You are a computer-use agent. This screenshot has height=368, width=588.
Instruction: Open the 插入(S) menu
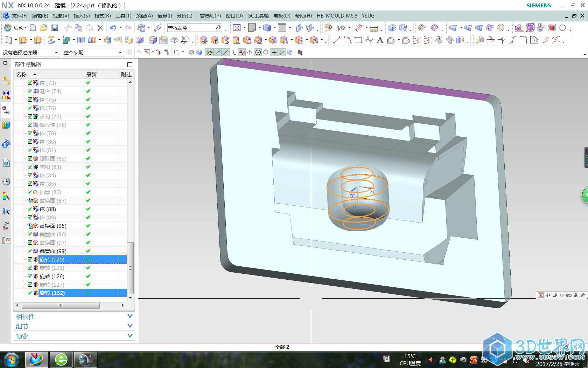tap(82, 16)
